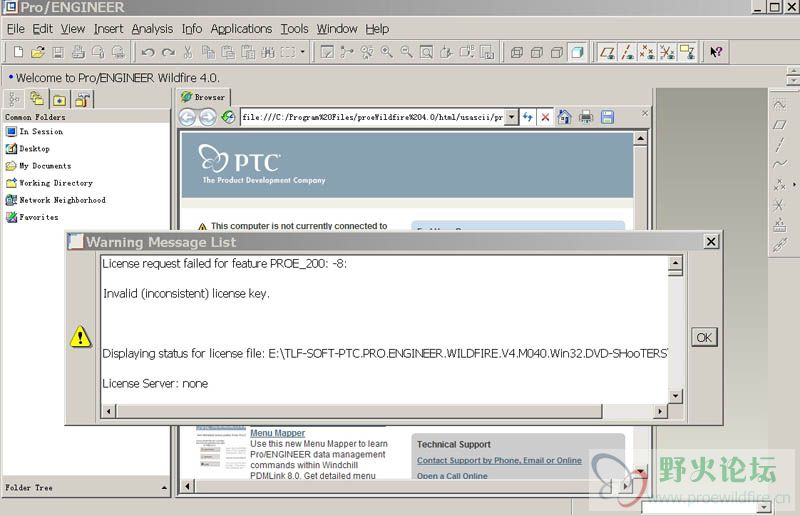800x516 pixels.
Task: Open the Tools menu
Action: point(294,29)
